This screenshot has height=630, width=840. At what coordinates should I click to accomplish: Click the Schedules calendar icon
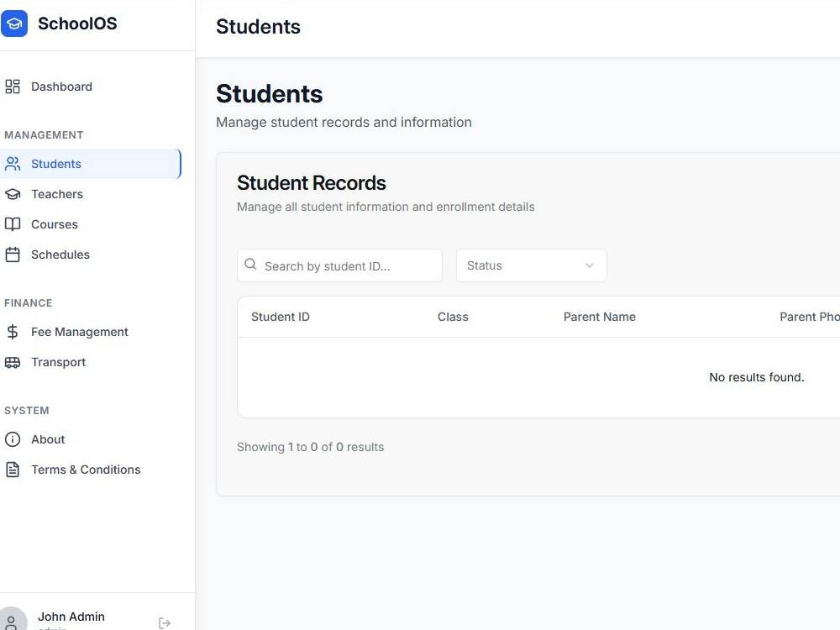click(x=13, y=255)
